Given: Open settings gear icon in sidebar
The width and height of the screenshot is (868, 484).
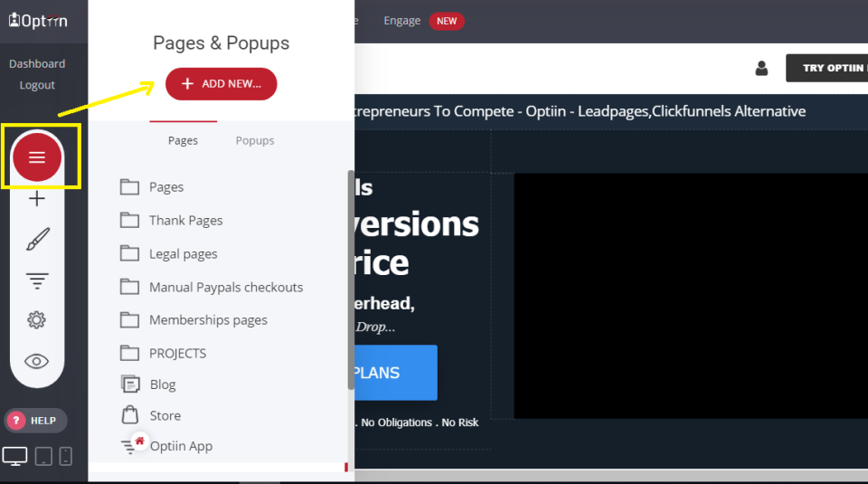Looking at the screenshot, I should tap(36, 319).
